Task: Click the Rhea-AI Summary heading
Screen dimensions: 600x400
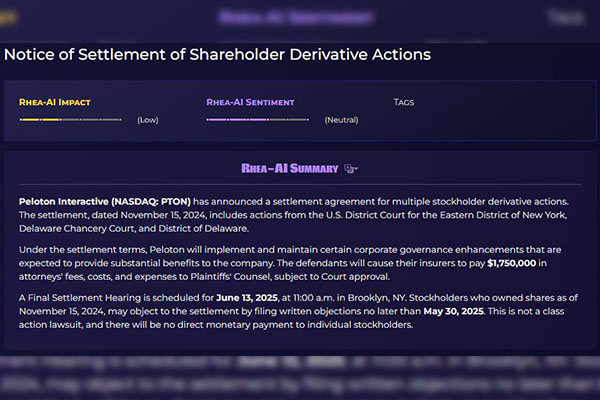Action: pos(290,168)
